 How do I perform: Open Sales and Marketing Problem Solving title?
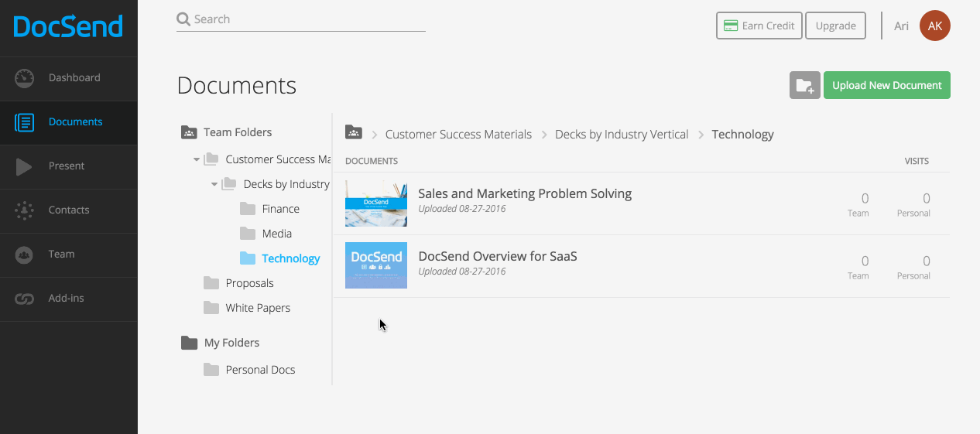pos(525,194)
